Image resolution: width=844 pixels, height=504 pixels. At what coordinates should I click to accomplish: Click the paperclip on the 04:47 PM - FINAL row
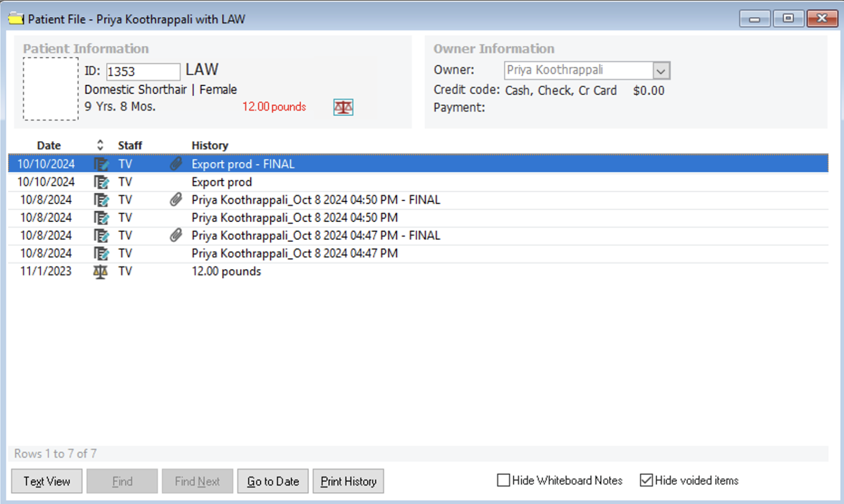(176, 235)
